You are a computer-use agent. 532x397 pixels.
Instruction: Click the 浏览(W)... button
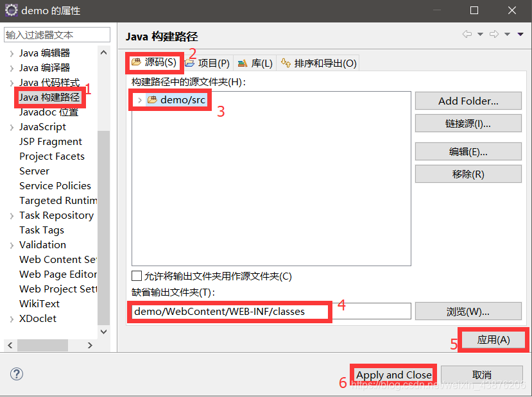(x=468, y=311)
